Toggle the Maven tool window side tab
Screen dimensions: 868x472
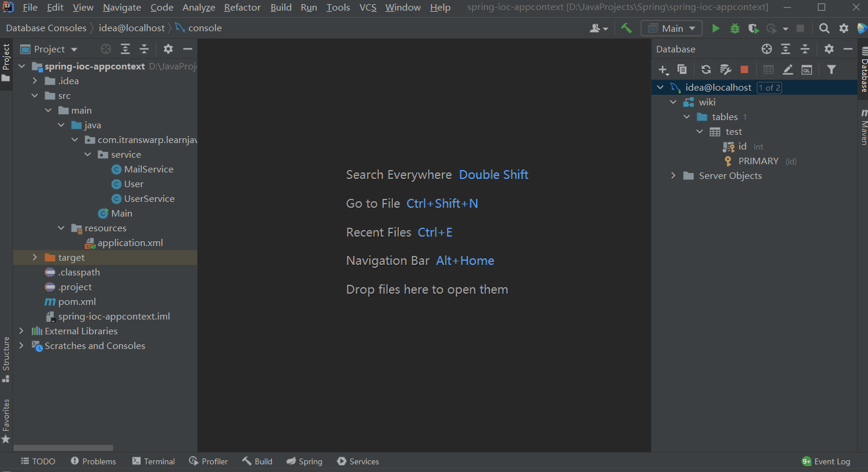(x=863, y=127)
